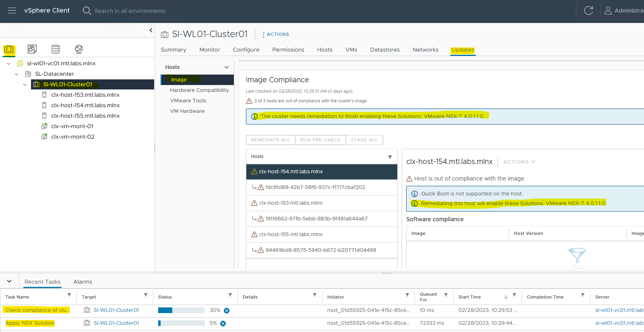This screenshot has width=644, height=332.
Task: Open the Administrator user menu
Action: point(624,10)
